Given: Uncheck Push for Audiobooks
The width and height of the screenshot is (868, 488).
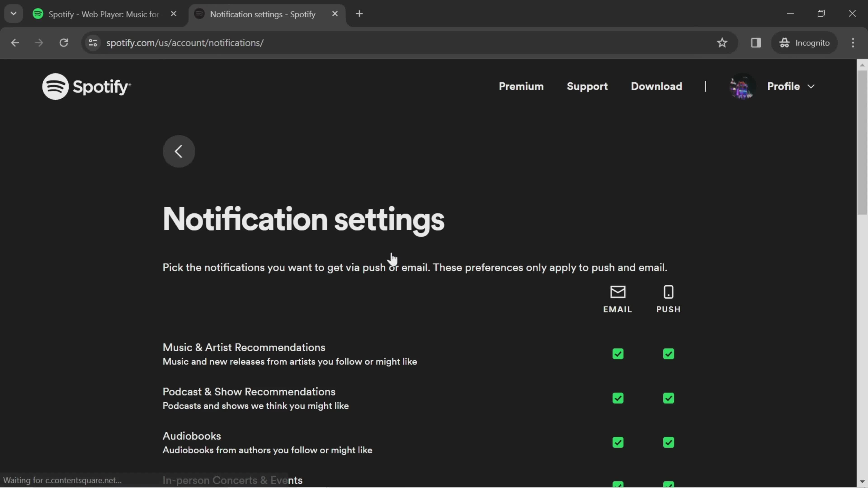Looking at the screenshot, I should point(669,443).
